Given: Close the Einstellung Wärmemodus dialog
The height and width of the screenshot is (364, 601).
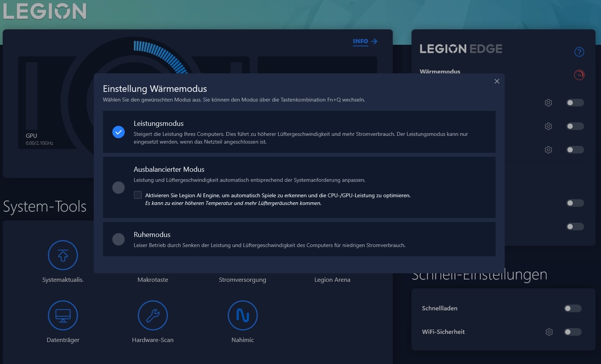Looking at the screenshot, I should pyautogui.click(x=497, y=81).
